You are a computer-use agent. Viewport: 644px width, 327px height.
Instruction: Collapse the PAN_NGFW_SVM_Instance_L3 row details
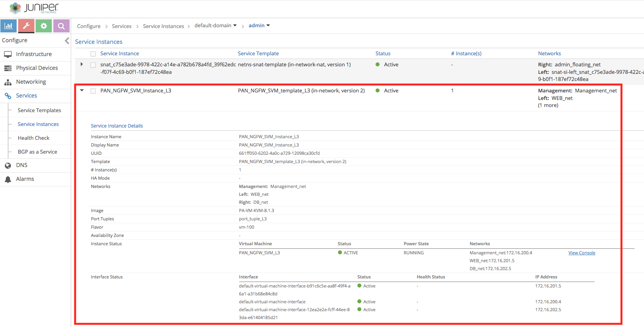point(82,90)
